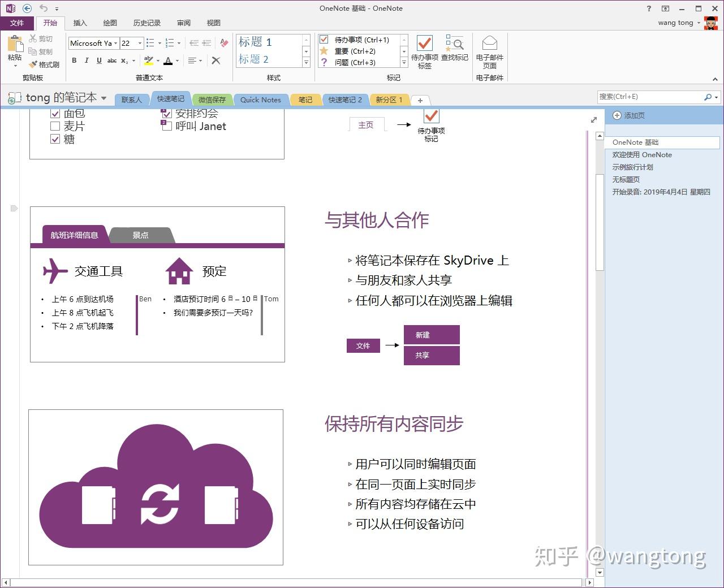Switch to the 历史记录 (History) ribbon tab
The height and width of the screenshot is (588, 724).
147,23
